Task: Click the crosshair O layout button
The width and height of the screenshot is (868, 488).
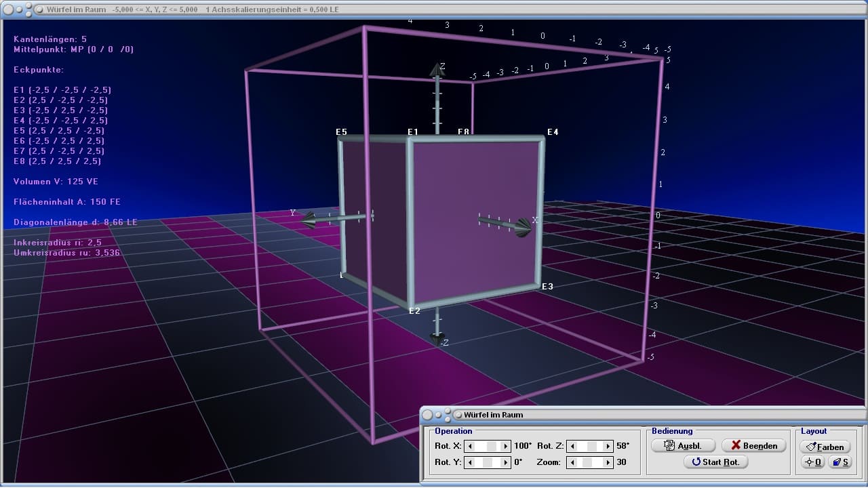Action: [x=812, y=462]
